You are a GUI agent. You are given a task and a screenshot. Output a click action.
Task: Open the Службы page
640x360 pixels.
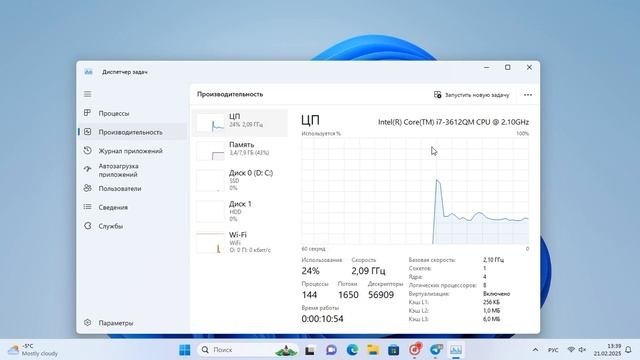(132, 226)
